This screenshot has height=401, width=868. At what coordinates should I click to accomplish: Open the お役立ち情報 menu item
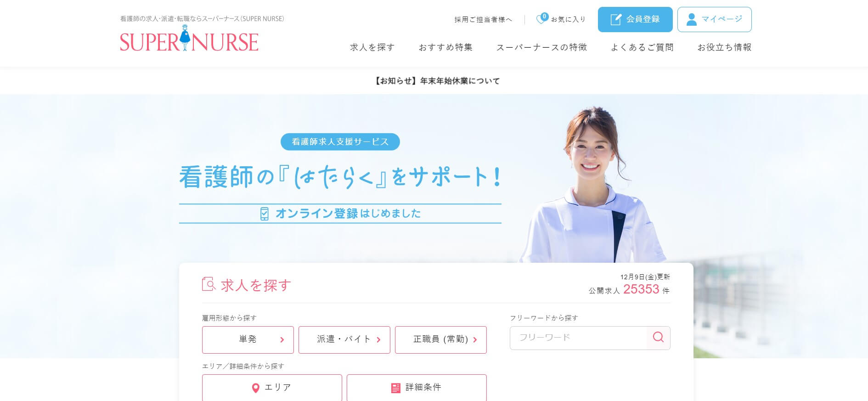[x=724, y=47]
